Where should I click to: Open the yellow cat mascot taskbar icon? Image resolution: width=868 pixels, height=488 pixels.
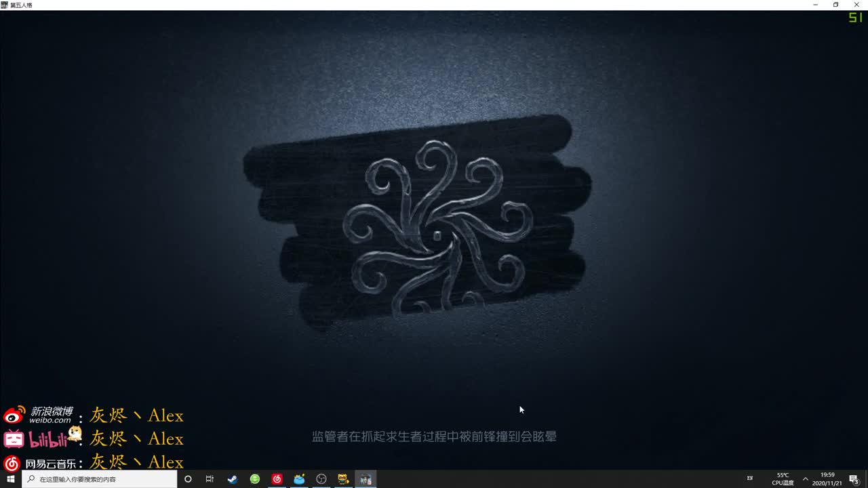tap(343, 479)
